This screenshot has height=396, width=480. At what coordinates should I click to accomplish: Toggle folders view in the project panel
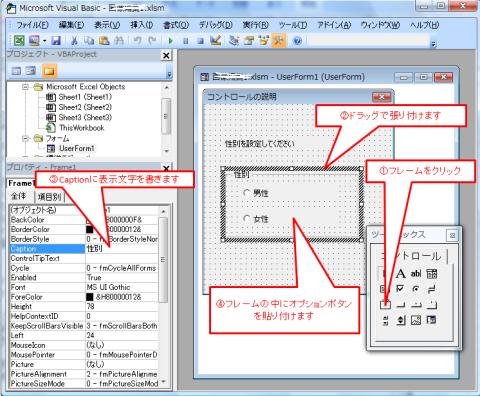tap(49, 71)
